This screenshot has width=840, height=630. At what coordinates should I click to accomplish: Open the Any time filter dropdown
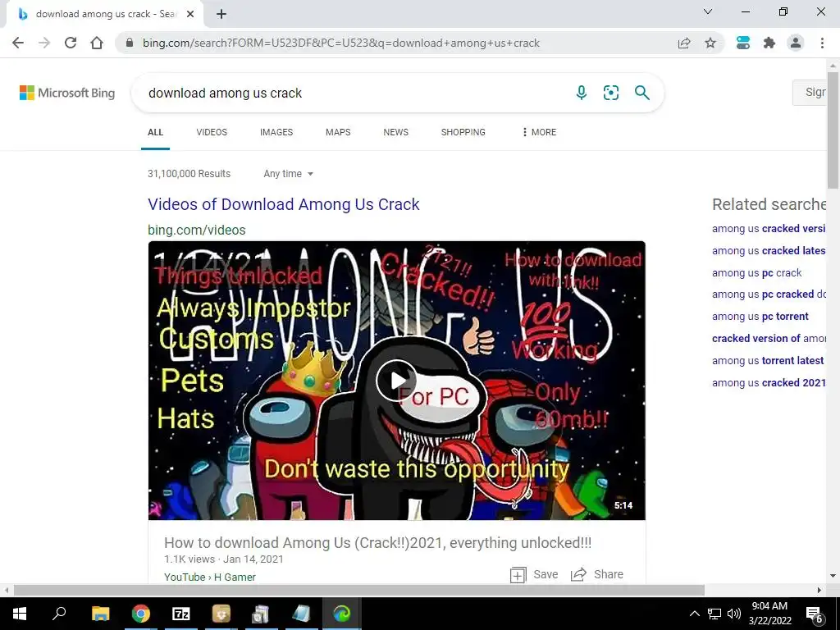click(x=288, y=174)
